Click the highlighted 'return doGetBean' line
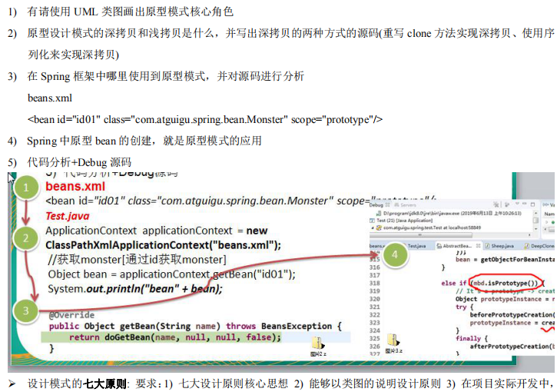557x392 pixels. (174, 337)
